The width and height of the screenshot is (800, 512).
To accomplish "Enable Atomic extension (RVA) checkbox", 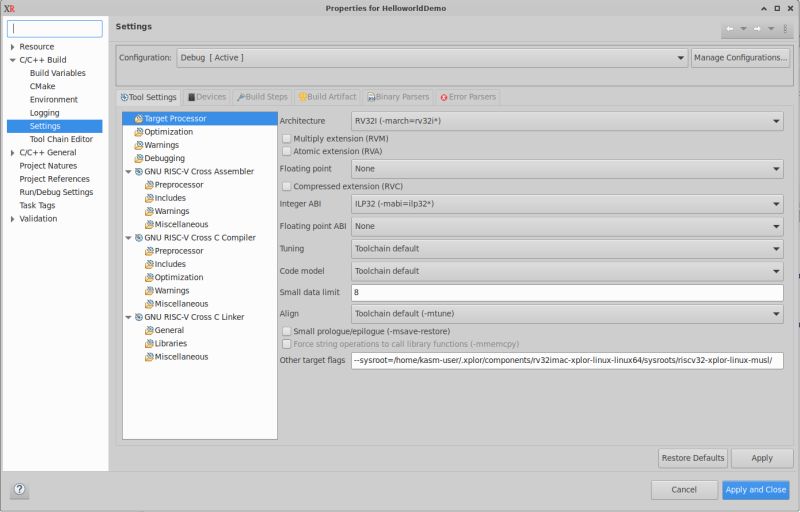I will click(287, 151).
